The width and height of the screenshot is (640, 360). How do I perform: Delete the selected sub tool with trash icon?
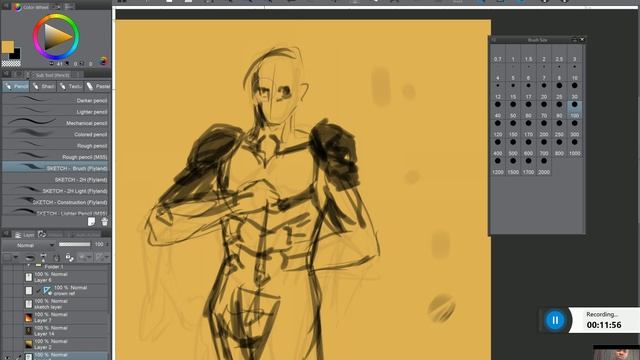pos(104,222)
